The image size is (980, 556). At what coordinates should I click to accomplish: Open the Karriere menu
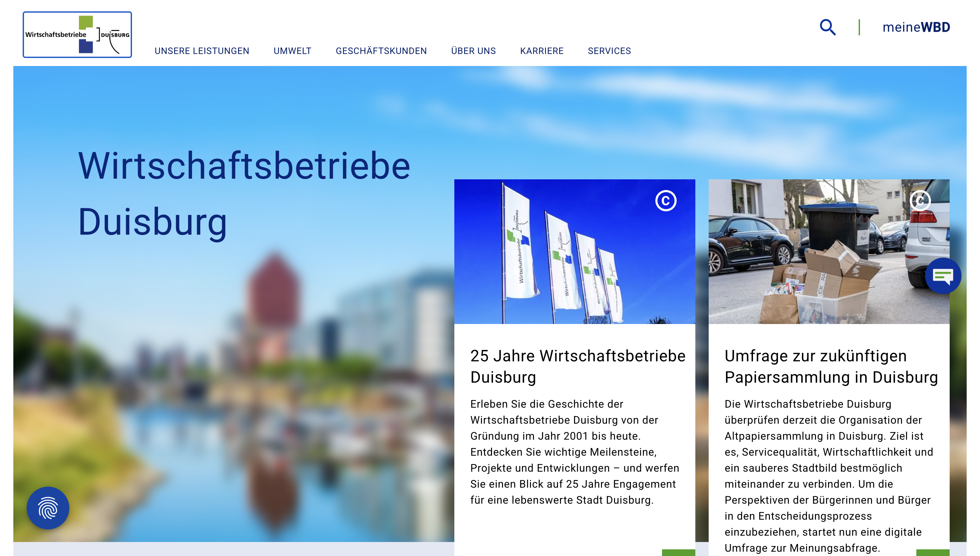tap(541, 51)
